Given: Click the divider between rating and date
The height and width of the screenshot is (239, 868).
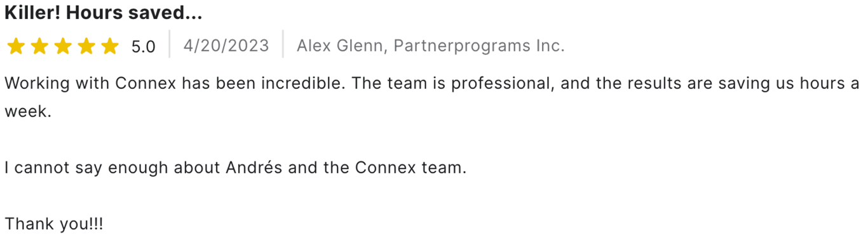Looking at the screenshot, I should [170, 44].
